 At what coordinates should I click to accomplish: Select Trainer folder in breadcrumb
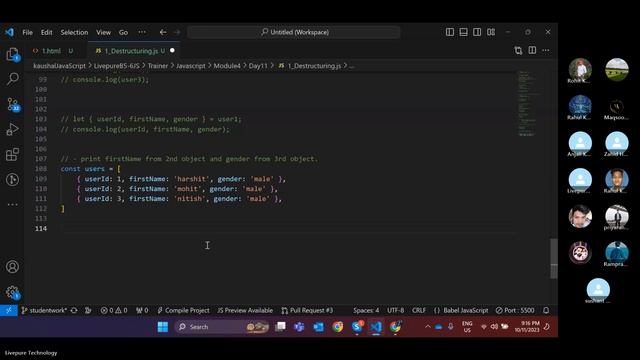pos(158,66)
